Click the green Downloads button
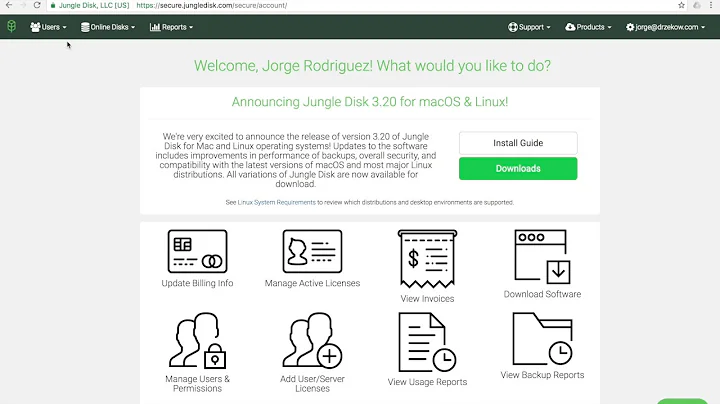The height and width of the screenshot is (404, 720). pyautogui.click(x=518, y=168)
